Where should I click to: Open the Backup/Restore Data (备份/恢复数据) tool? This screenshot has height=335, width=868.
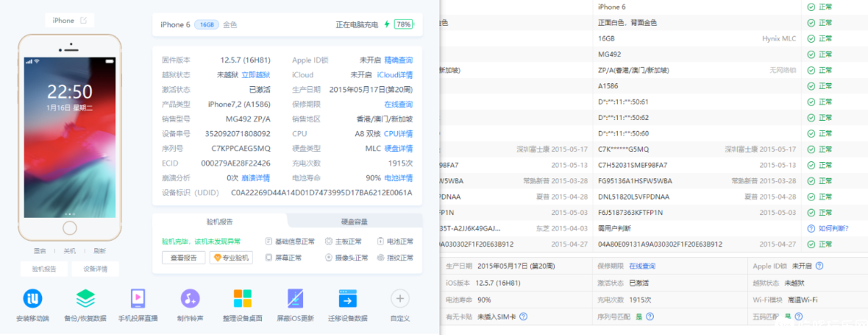[85, 298]
